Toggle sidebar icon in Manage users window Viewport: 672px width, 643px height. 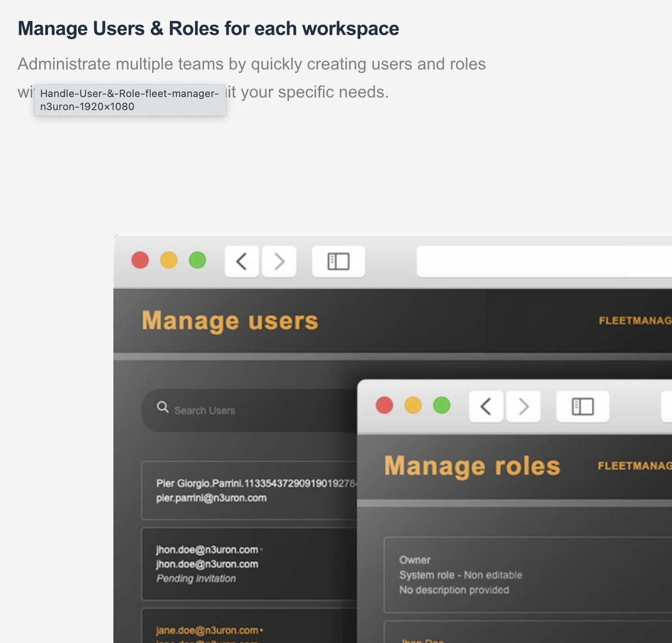[x=338, y=261]
